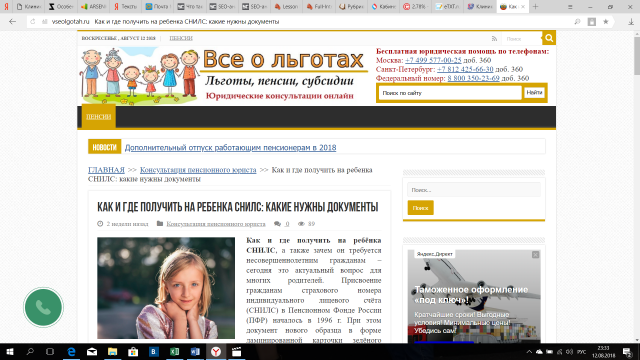Focus the small top header search field
The width and height of the screenshot is (640, 360).
(x=522, y=39)
